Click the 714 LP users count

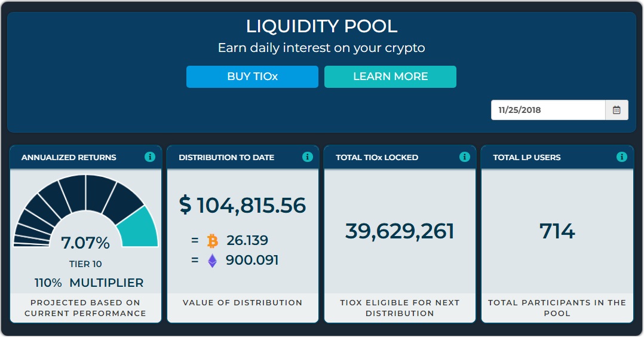click(557, 231)
